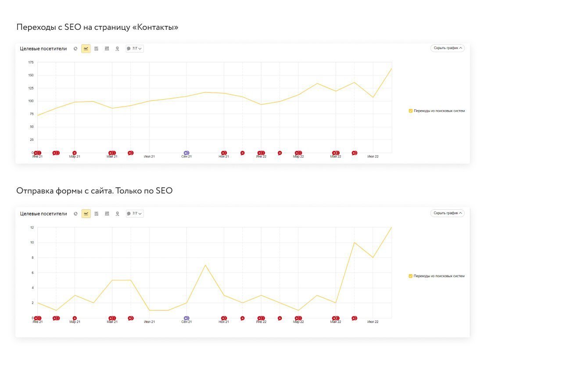This screenshot has height=365, width=588.
Task: Select pie chart view in the top chart
Action: (x=75, y=49)
